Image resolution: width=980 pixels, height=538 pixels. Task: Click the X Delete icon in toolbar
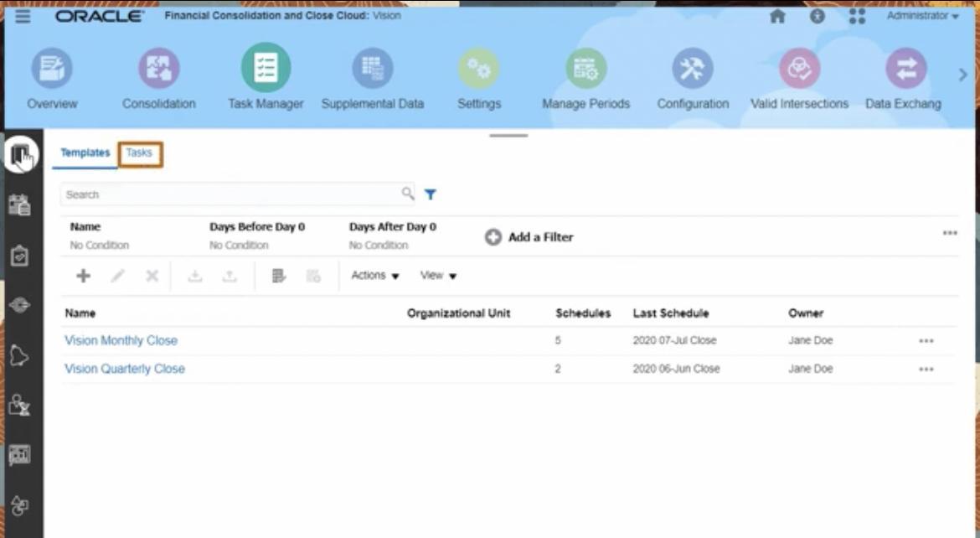(152, 276)
